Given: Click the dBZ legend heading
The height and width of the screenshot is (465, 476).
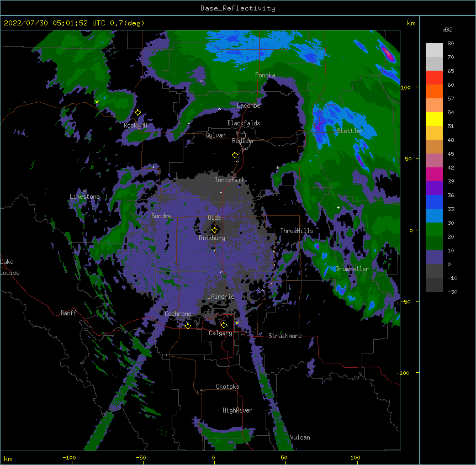Looking at the screenshot, I should pos(447,30).
